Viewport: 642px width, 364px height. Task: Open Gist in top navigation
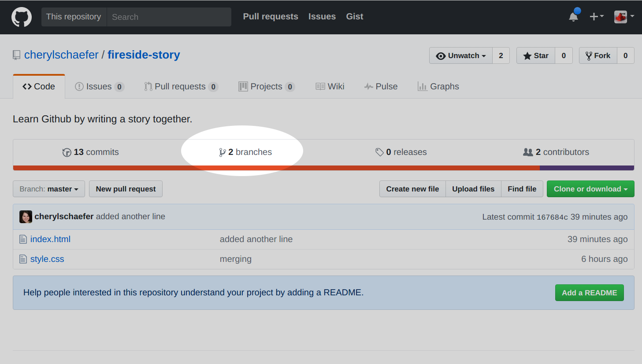355,16
